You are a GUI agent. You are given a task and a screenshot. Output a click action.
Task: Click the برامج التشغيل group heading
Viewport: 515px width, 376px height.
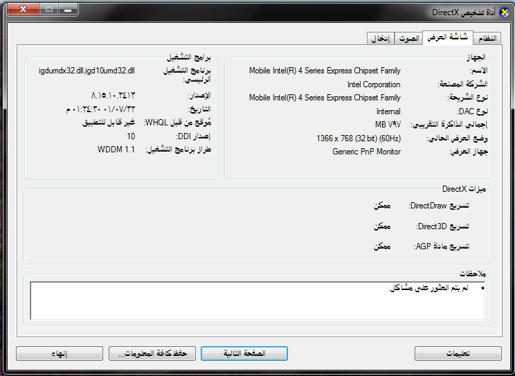(x=189, y=57)
